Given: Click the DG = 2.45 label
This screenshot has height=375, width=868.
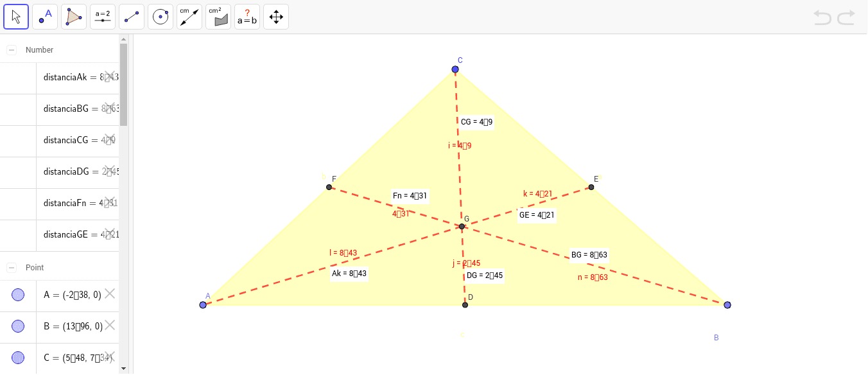Looking at the screenshot, I should pyautogui.click(x=485, y=275).
